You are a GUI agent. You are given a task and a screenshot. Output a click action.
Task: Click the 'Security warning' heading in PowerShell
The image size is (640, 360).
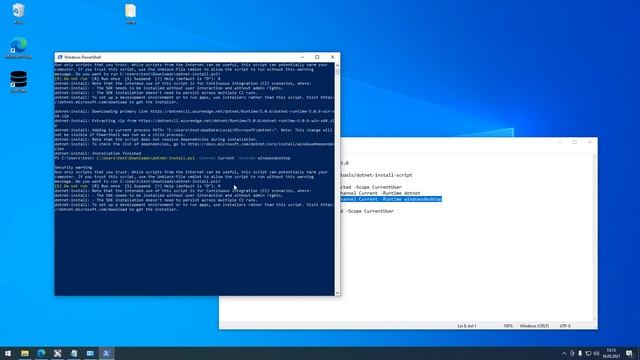coord(73,167)
